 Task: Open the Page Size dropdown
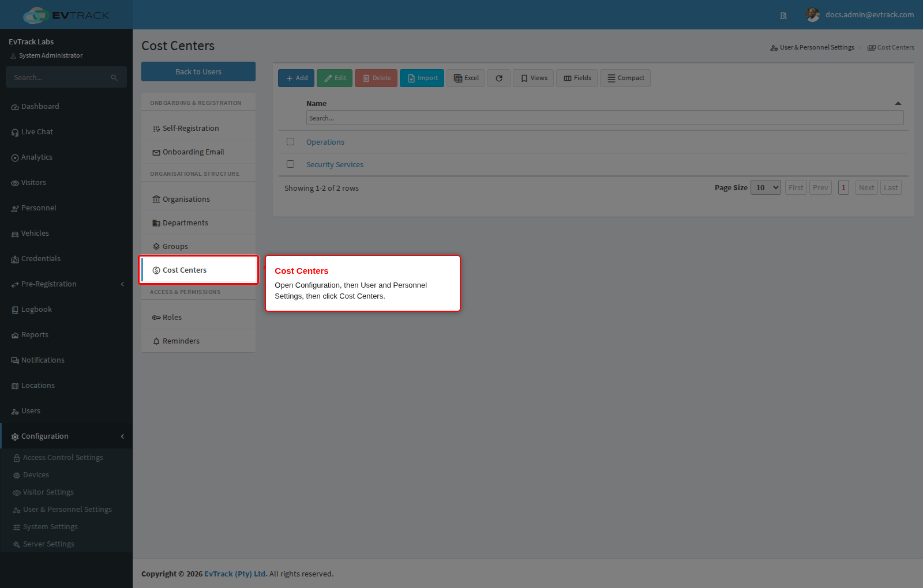pyautogui.click(x=766, y=188)
